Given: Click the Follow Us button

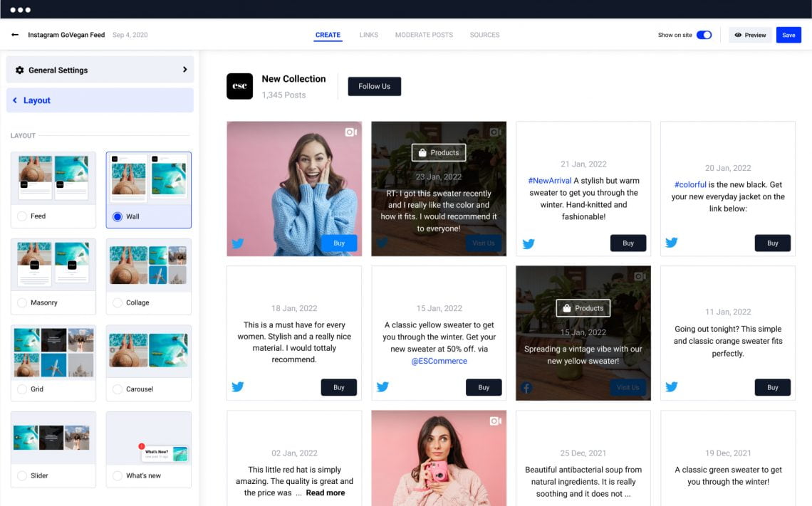Looking at the screenshot, I should pyautogui.click(x=375, y=86).
